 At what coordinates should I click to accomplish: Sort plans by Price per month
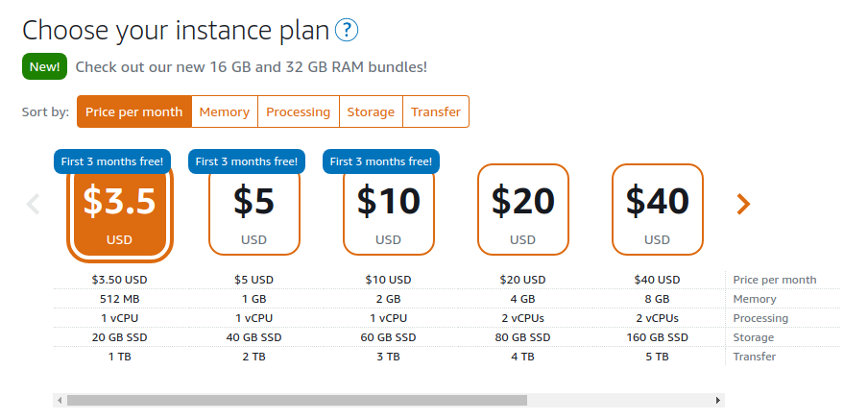tap(134, 111)
